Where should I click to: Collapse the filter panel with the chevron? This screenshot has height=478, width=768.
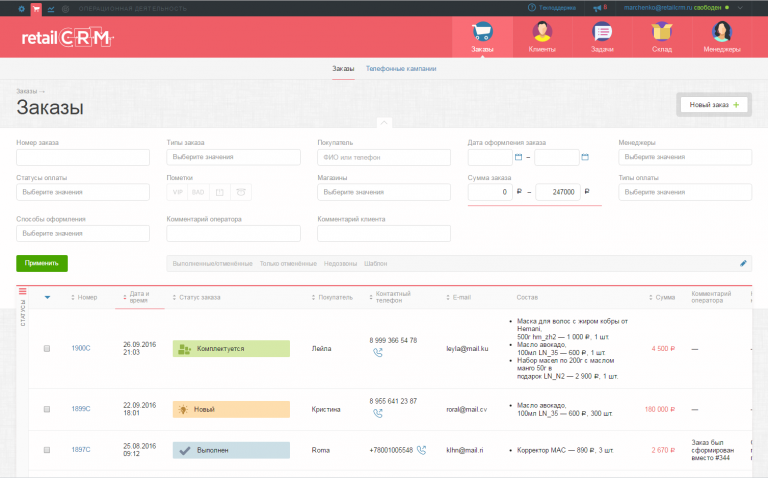pyautogui.click(x=384, y=122)
